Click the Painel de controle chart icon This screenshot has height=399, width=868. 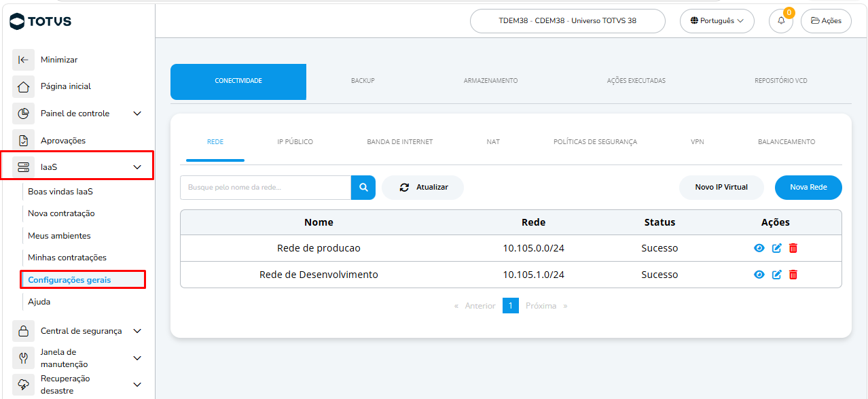(x=23, y=114)
